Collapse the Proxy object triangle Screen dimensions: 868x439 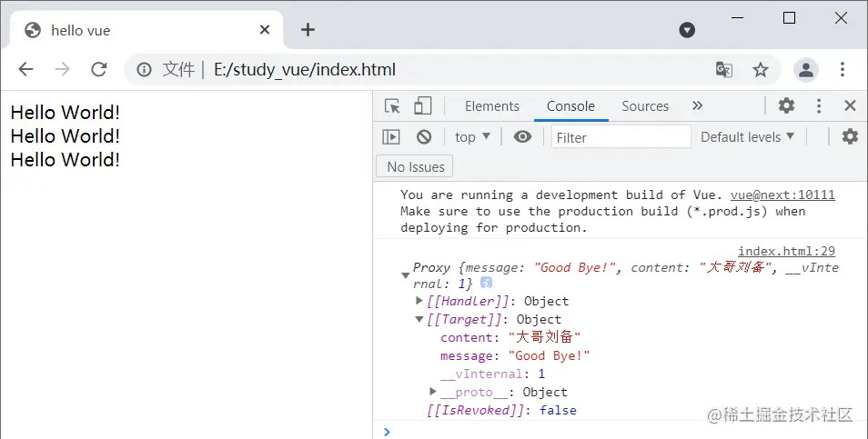tap(405, 275)
